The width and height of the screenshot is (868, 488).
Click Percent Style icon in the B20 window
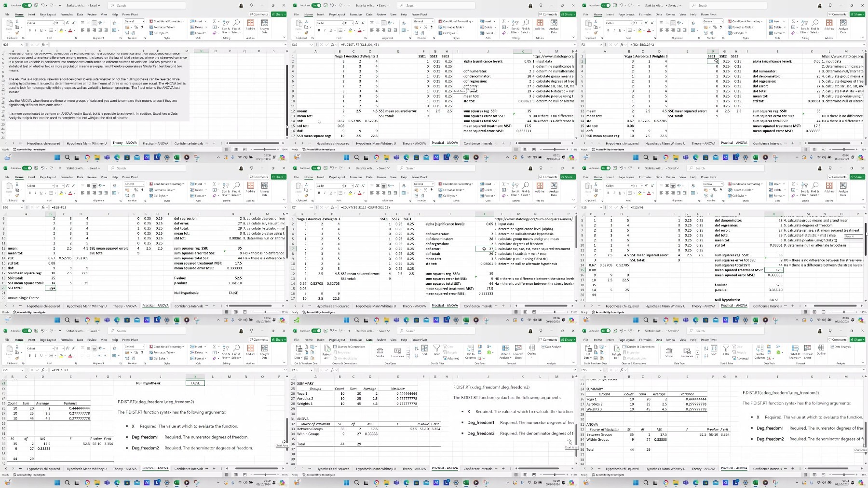tap(136, 190)
